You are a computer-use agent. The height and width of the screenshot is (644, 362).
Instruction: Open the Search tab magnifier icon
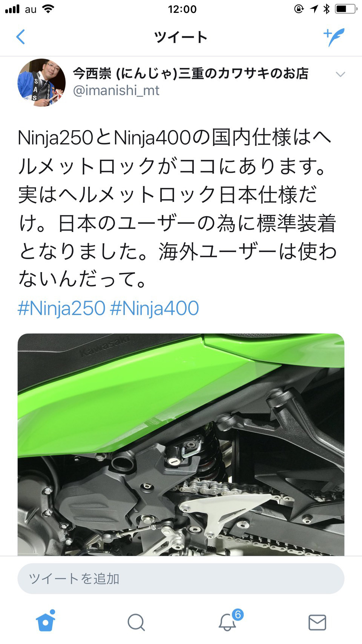pos(136,622)
